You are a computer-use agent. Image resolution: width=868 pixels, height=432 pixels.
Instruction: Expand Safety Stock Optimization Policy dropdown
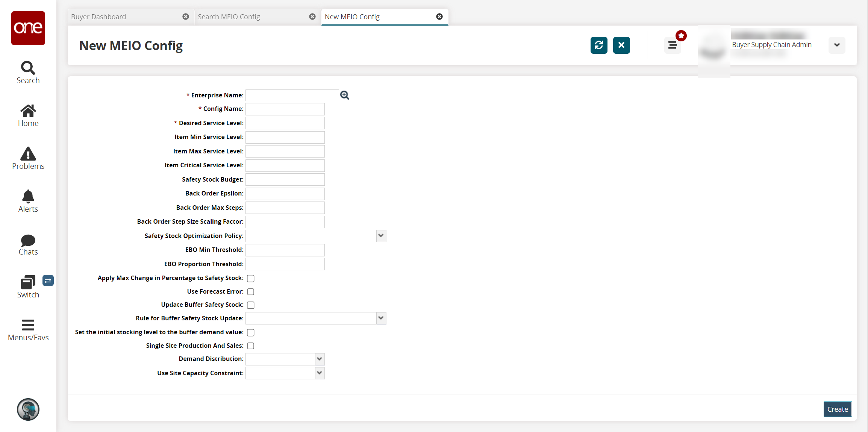tap(381, 235)
